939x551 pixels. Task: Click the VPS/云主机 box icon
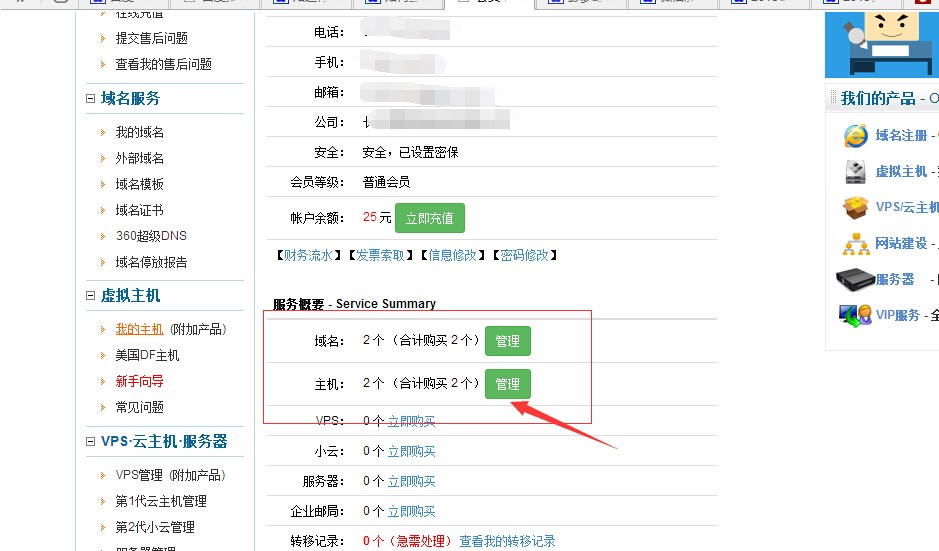(855, 208)
